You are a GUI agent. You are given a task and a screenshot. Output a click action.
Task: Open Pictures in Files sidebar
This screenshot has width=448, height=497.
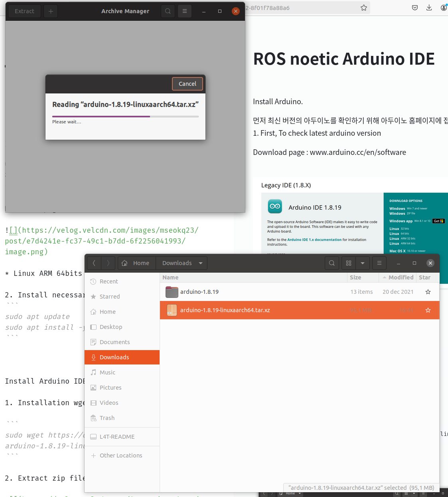pyautogui.click(x=122, y=388)
